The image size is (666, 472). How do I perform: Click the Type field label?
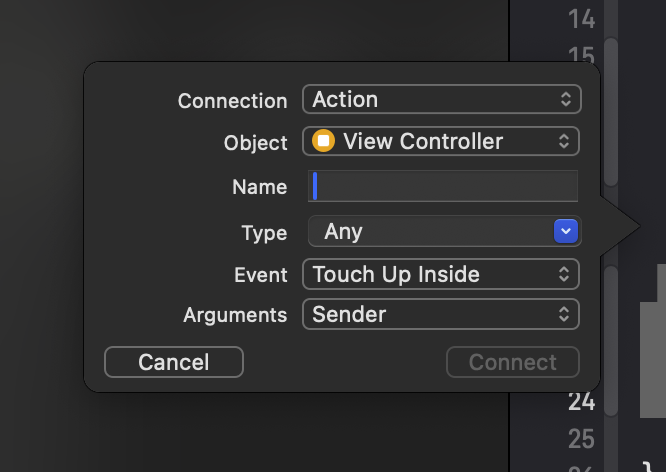point(264,233)
